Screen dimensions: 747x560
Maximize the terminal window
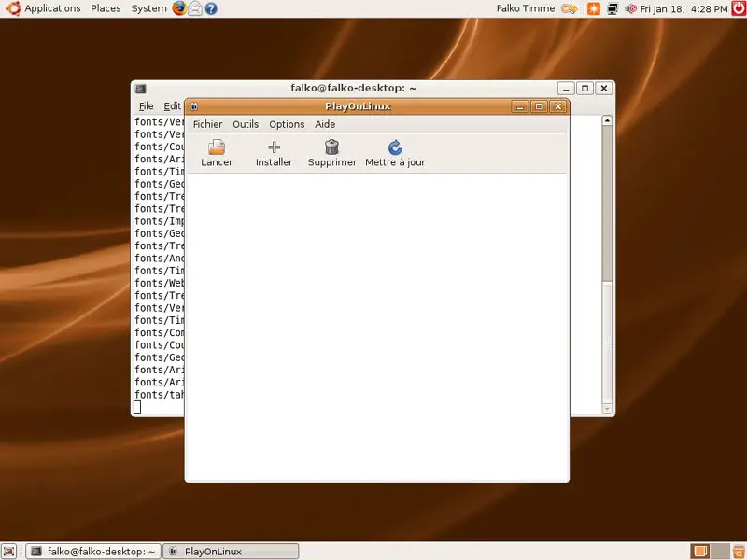point(585,89)
